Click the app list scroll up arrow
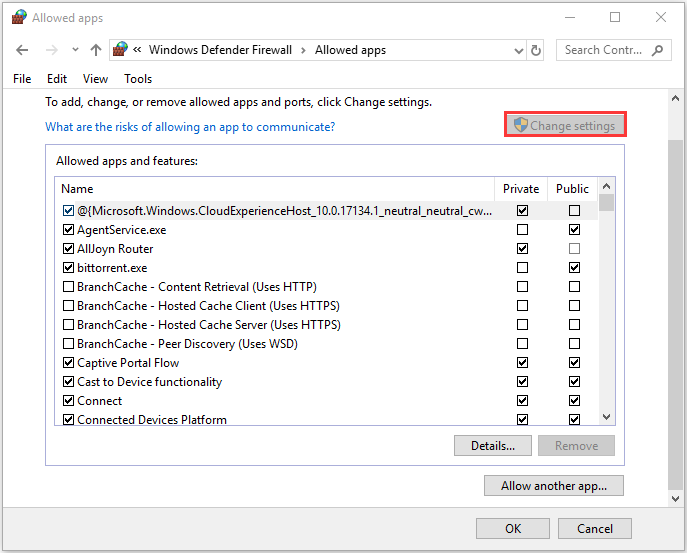The image size is (687, 553). (606, 186)
